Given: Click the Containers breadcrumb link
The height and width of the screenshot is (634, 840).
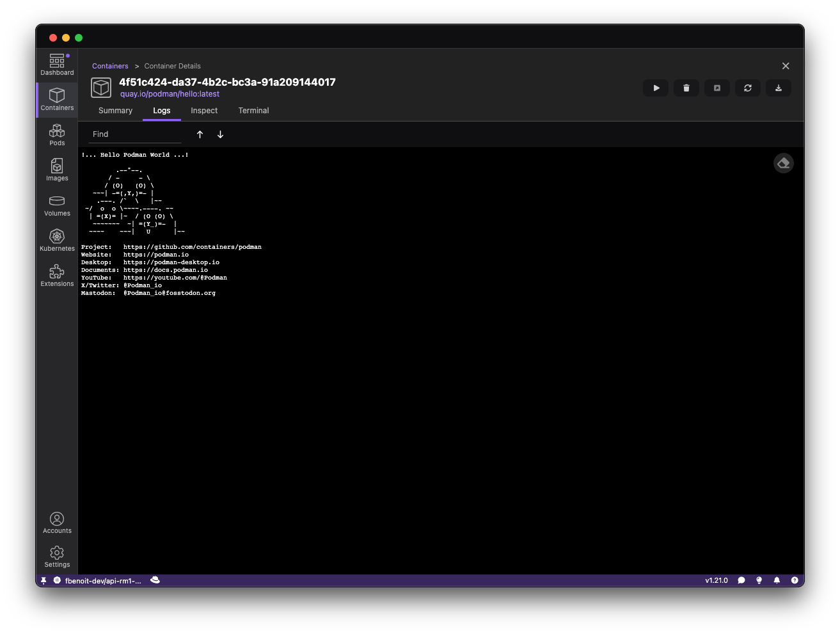Looking at the screenshot, I should coord(110,66).
